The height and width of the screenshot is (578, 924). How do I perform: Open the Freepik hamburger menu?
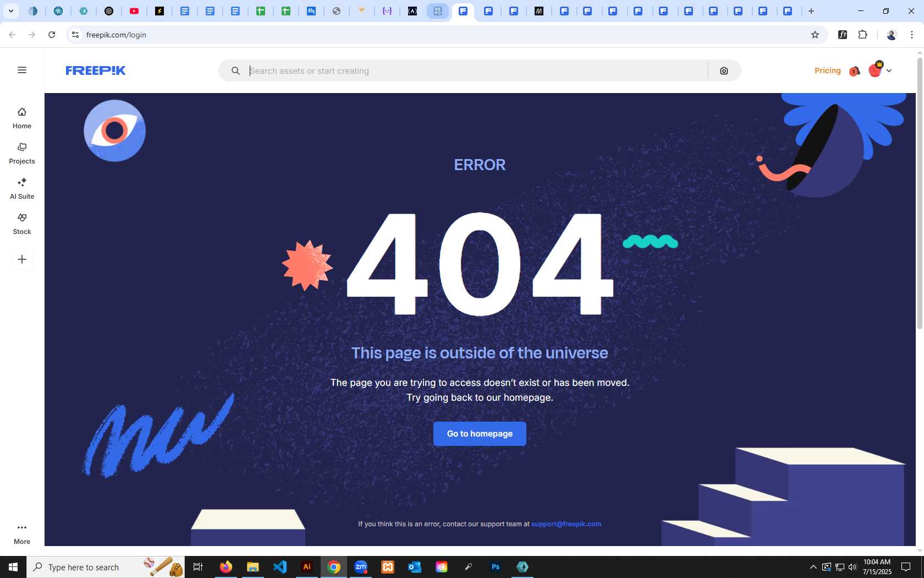[x=22, y=70]
